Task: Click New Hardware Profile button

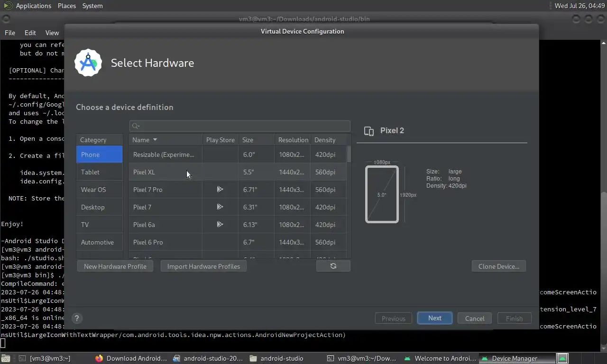Action: click(115, 266)
